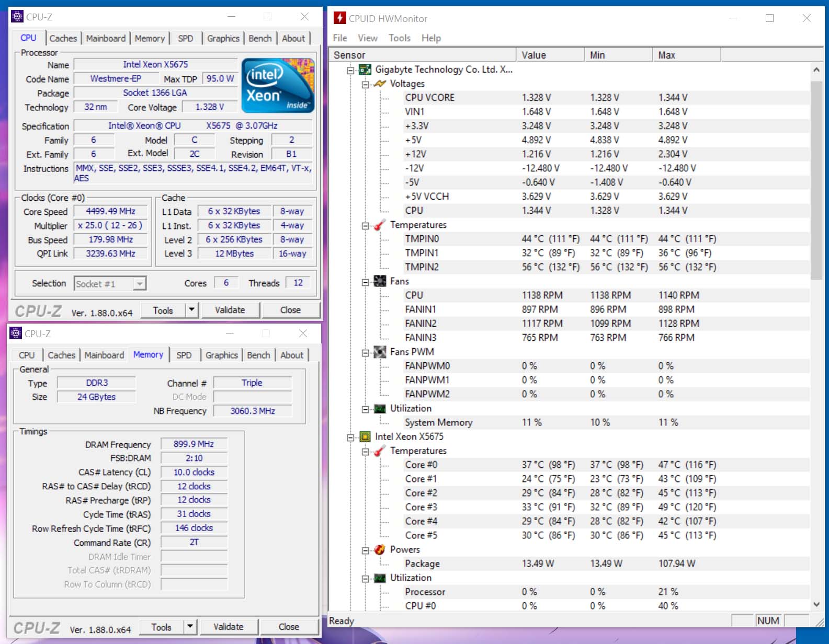Click the Max column header
829x644 pixels.
coord(687,55)
